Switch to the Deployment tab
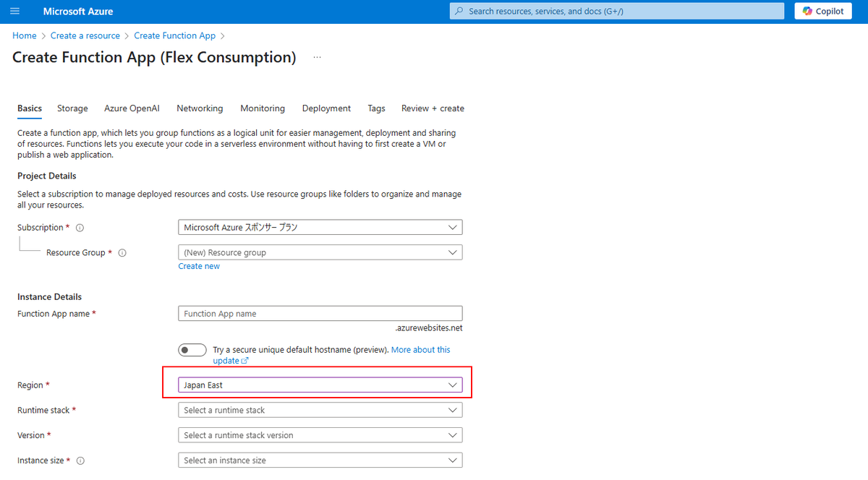Screen dimensions: 868x480 pyautogui.click(x=326, y=108)
